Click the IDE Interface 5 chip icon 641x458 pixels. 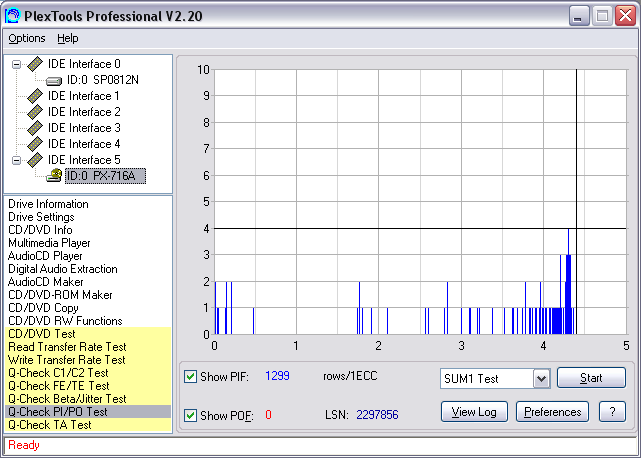35,159
